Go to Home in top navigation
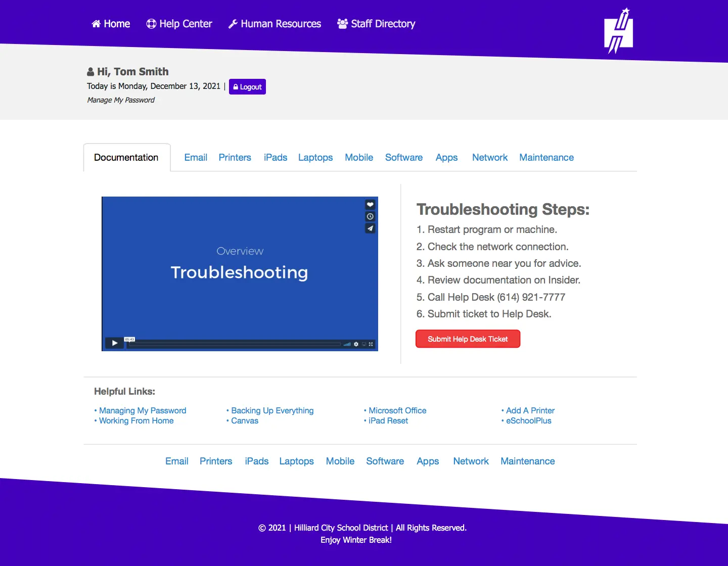Screen dimensions: 728x566 [111, 24]
